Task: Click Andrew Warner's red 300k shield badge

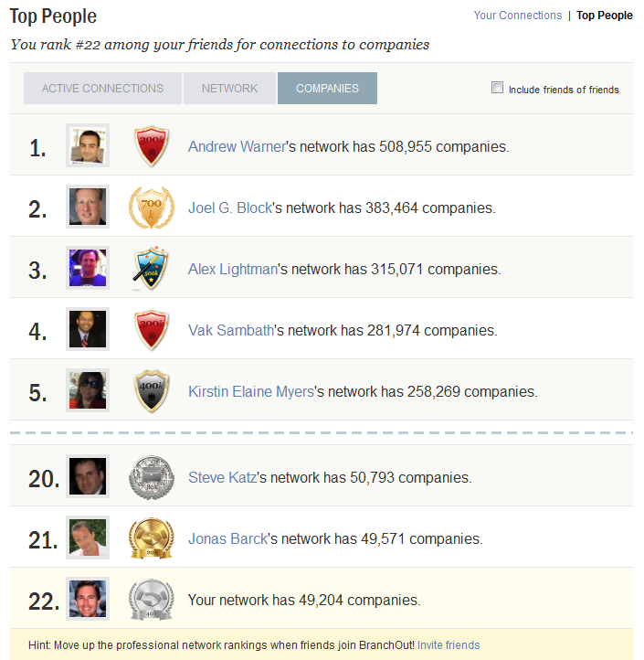Action: 152,146
